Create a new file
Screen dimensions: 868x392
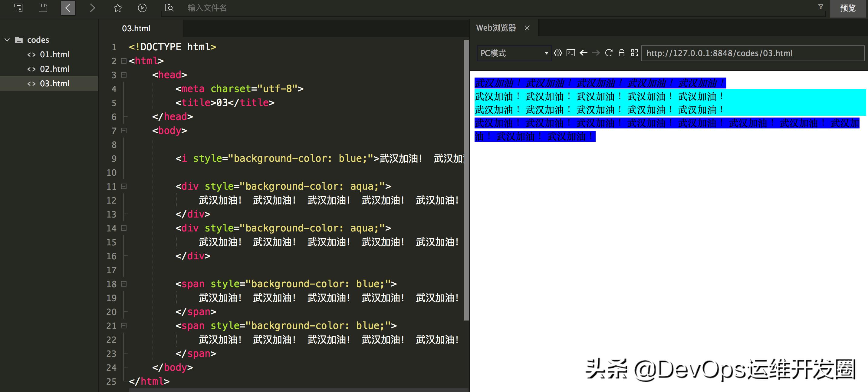point(18,8)
